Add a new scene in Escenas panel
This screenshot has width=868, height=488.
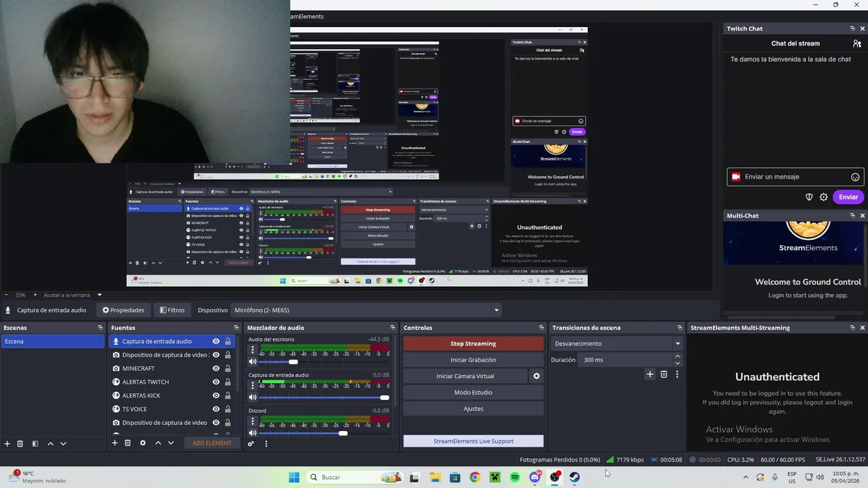click(x=7, y=443)
